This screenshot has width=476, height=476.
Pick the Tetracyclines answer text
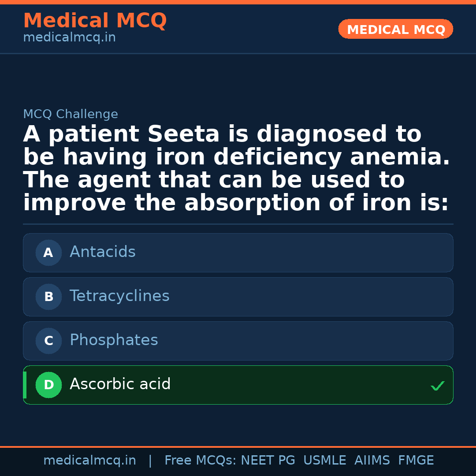pos(119,296)
